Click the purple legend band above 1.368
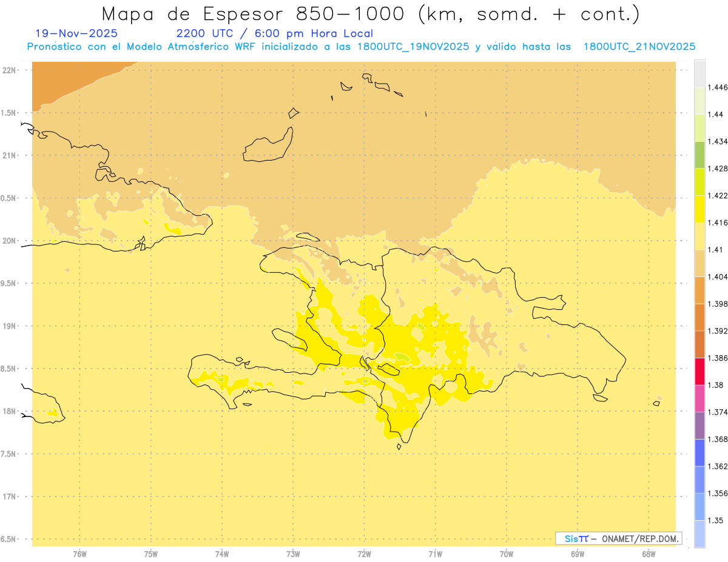The height and width of the screenshot is (562, 728). click(x=699, y=425)
